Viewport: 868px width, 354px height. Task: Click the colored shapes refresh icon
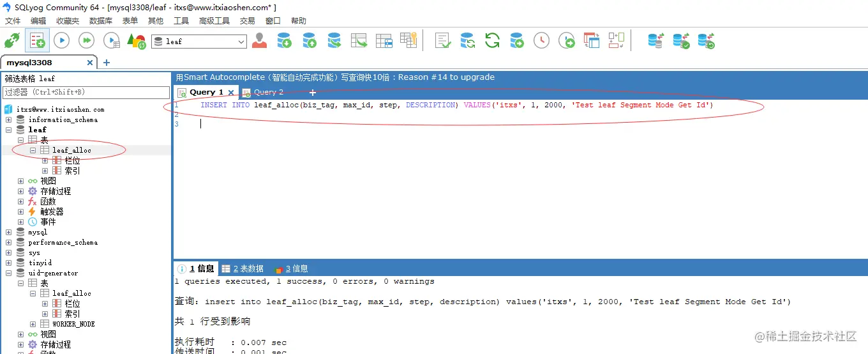tap(137, 41)
